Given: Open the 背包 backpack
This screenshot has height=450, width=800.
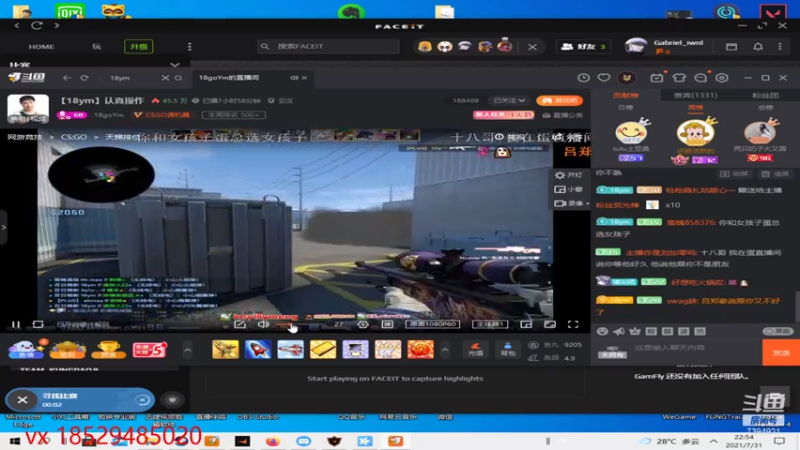Looking at the screenshot, I should click(508, 349).
